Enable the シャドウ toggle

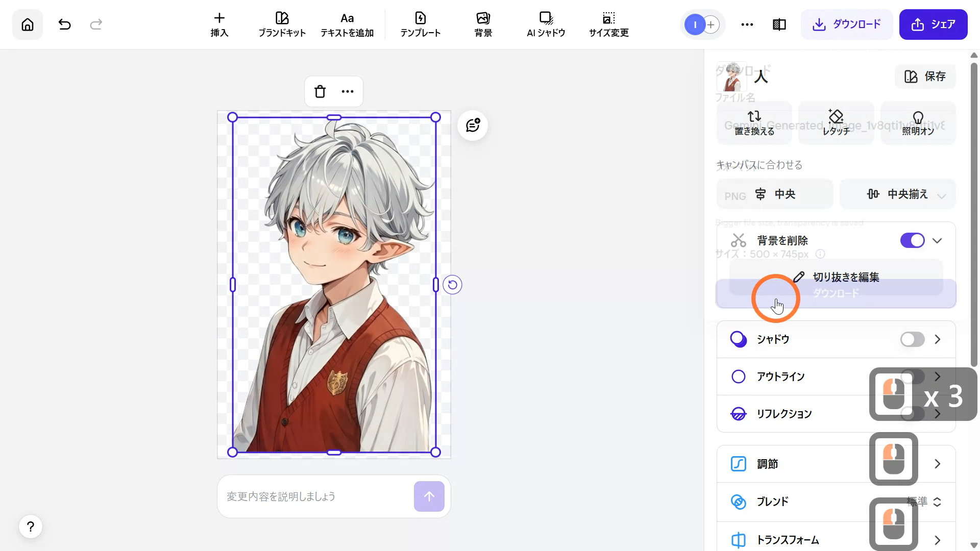(x=913, y=339)
